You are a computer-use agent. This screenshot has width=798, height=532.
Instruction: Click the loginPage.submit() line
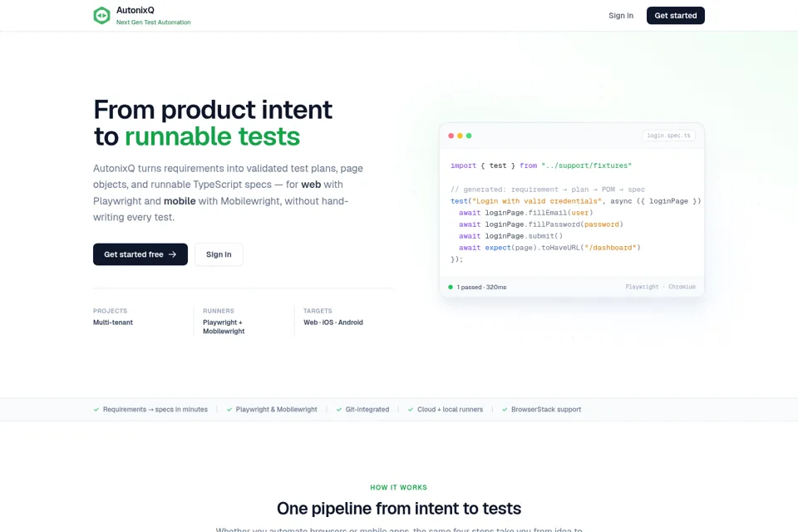click(x=511, y=236)
